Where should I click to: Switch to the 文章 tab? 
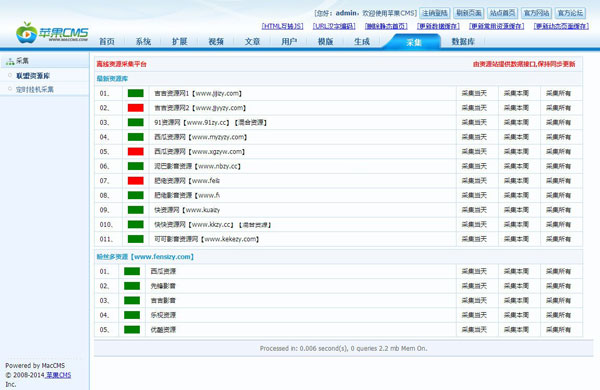point(252,41)
